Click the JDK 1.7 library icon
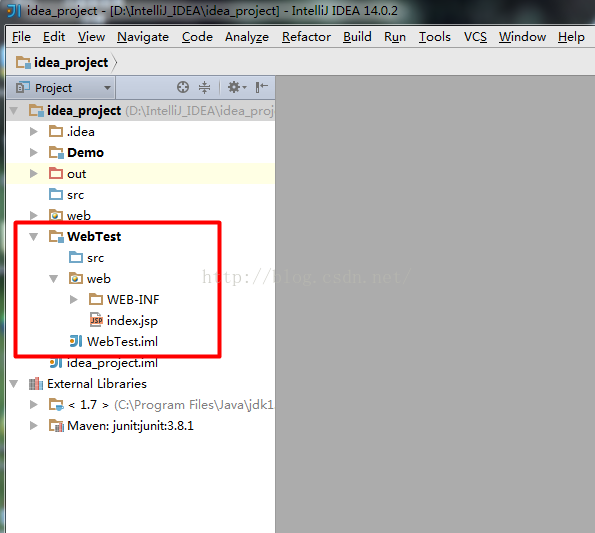This screenshot has width=595, height=533. (x=56, y=405)
